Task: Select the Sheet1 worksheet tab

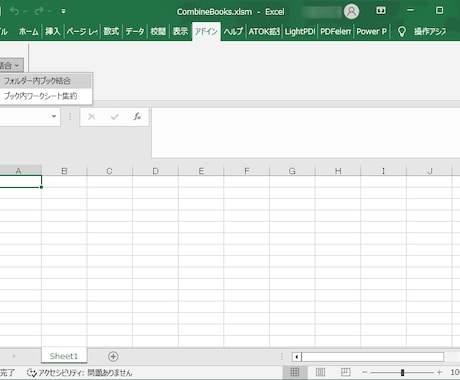Action: point(64,356)
